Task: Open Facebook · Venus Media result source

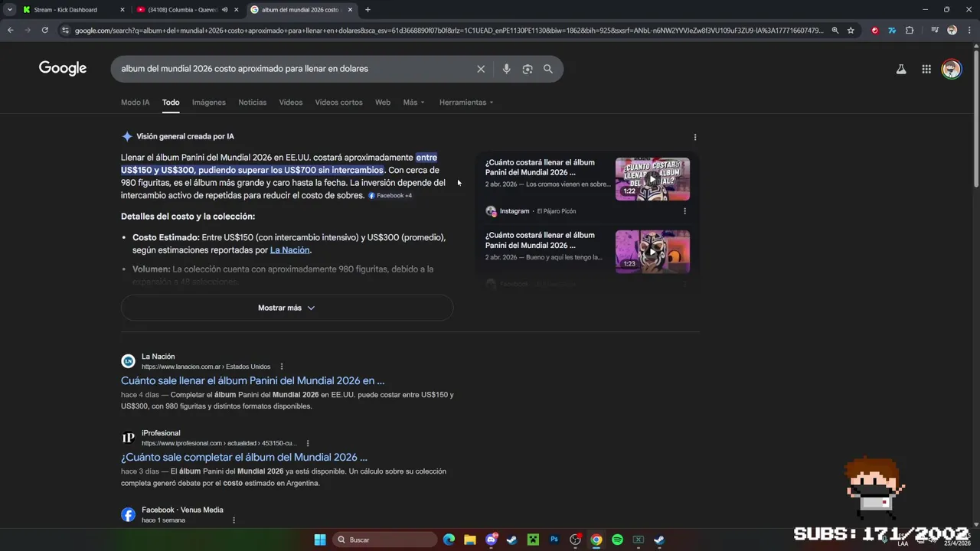Action: pos(182,510)
